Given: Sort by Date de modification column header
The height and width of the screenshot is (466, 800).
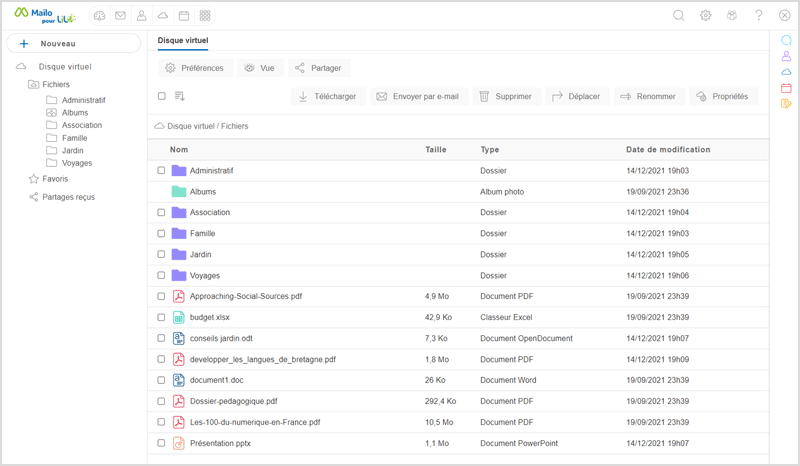Looking at the screenshot, I should tap(668, 150).
